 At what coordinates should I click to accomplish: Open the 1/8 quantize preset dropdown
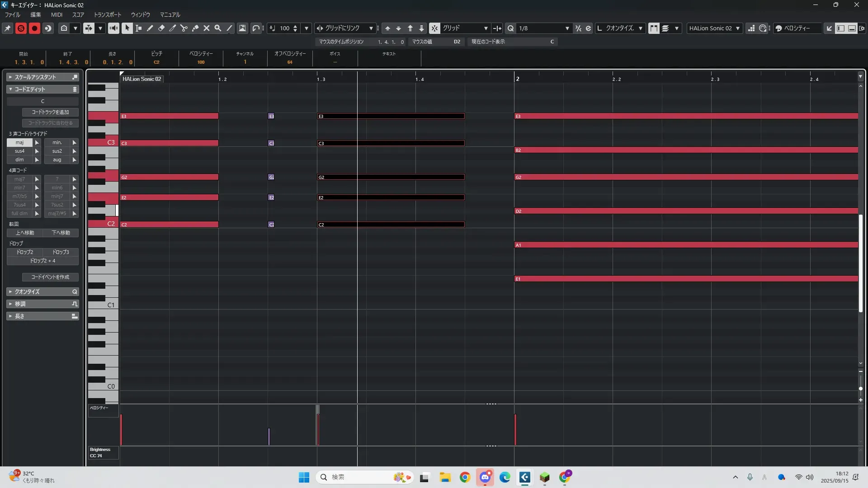(567, 28)
